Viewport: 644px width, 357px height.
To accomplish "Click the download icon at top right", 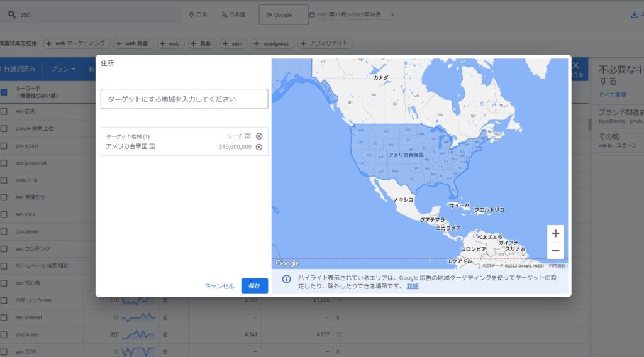I will pos(634,15).
